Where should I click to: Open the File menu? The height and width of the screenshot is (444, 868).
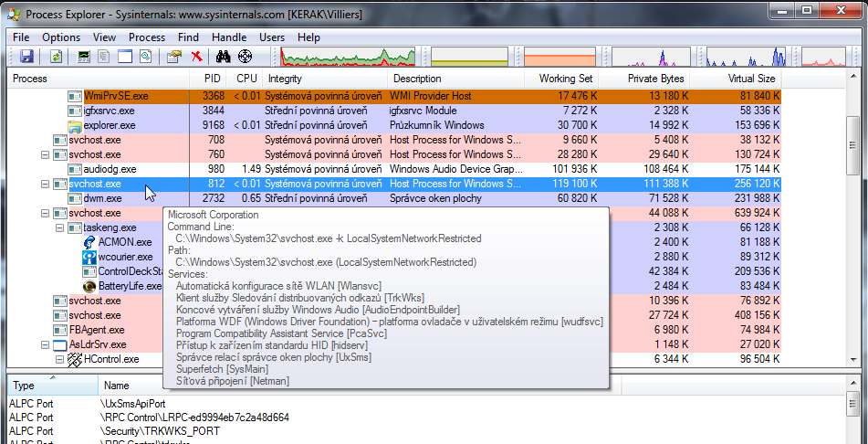coord(21,37)
